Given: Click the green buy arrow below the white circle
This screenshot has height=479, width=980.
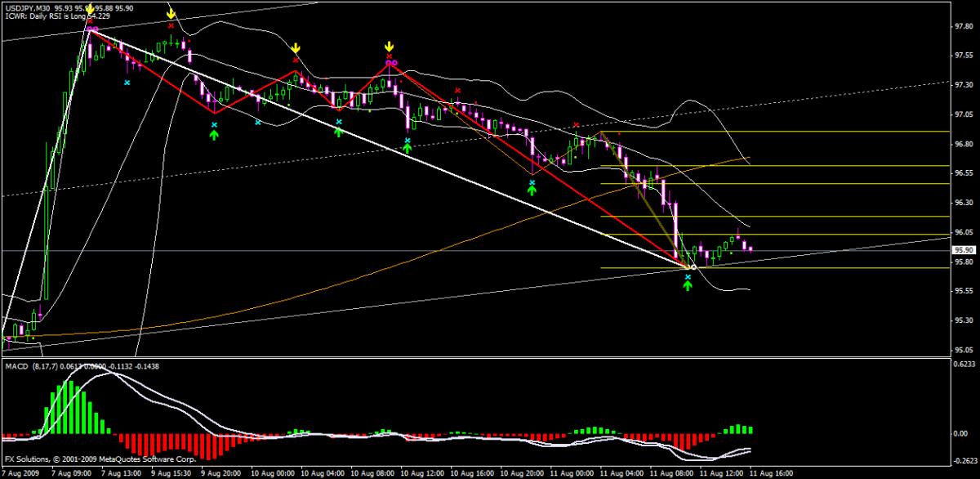Looking at the screenshot, I should click(688, 287).
